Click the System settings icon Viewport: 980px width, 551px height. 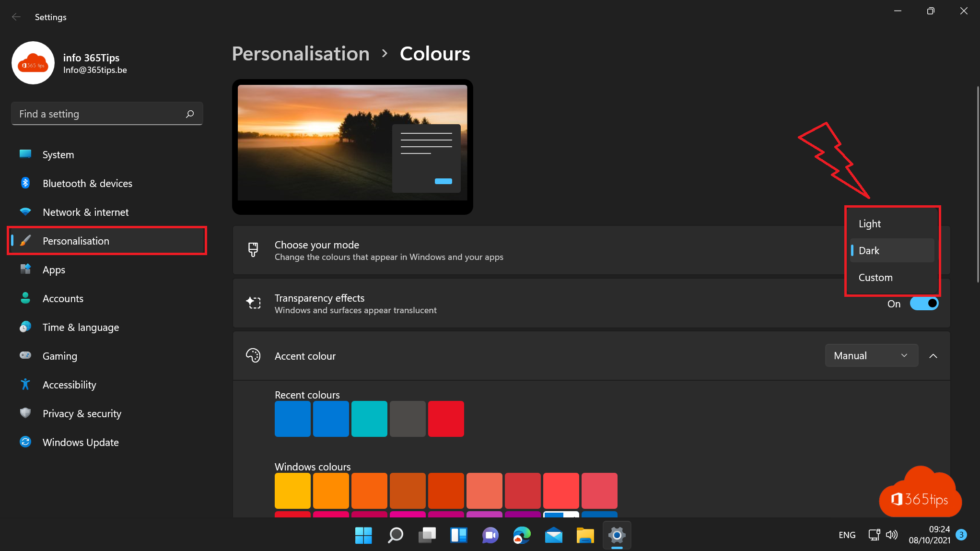click(x=24, y=154)
